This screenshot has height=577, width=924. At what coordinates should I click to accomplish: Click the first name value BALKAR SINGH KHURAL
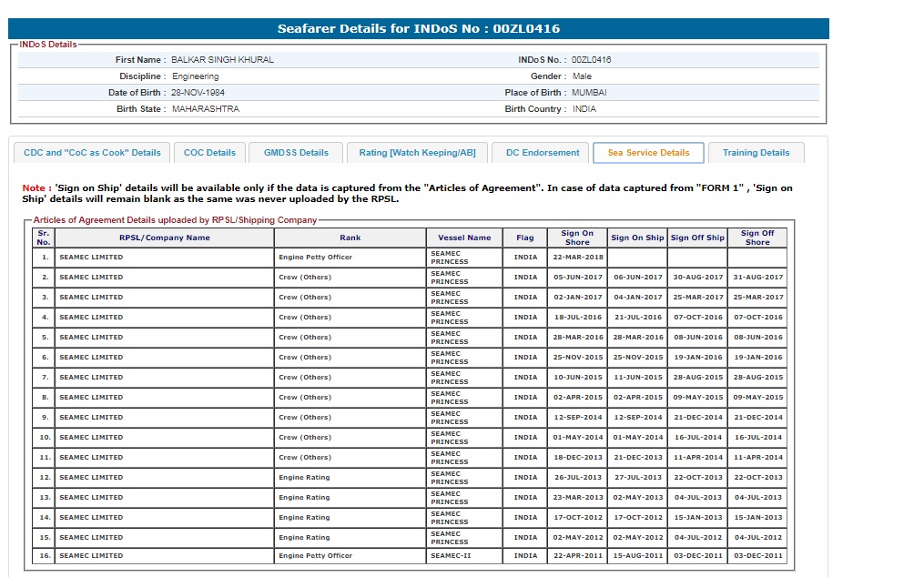pyautogui.click(x=222, y=60)
